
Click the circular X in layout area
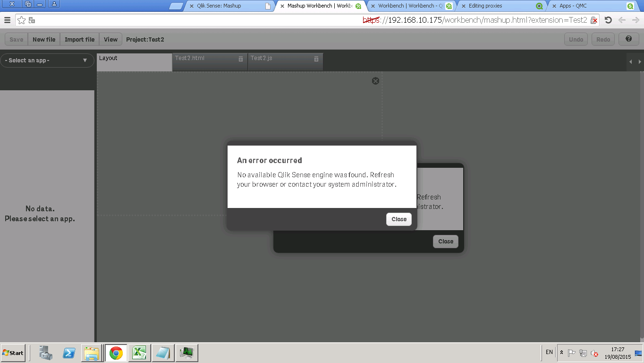[x=375, y=81]
